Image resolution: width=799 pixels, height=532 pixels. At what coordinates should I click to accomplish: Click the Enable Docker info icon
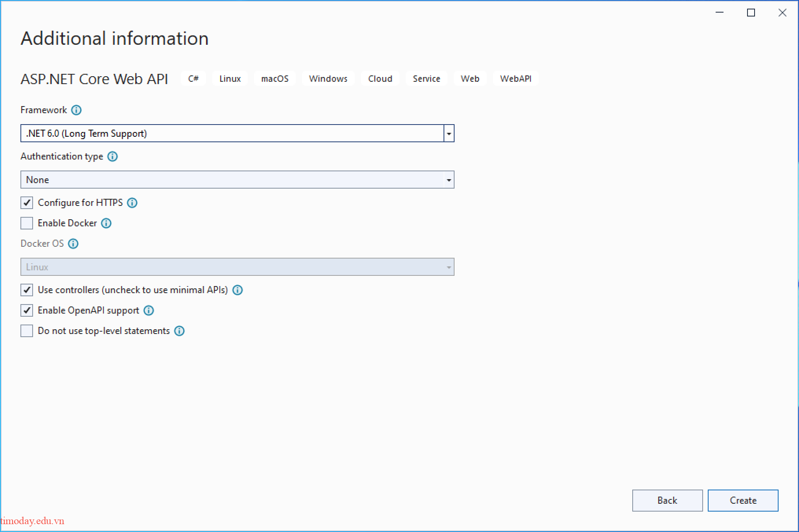pos(106,223)
